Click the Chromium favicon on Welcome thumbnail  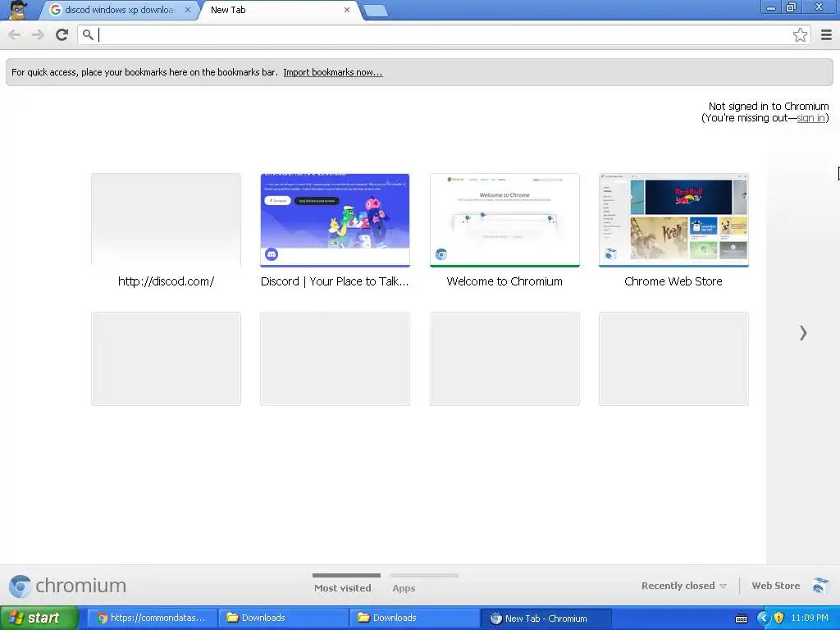point(441,254)
